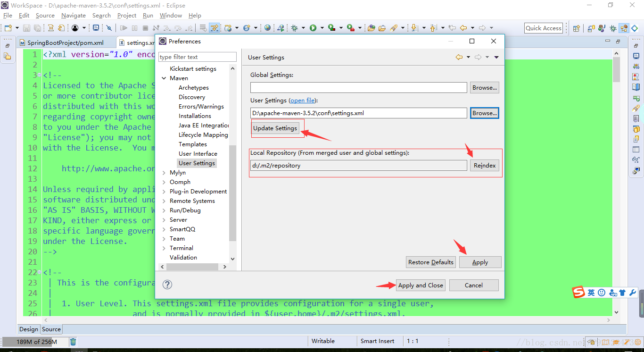Click the Update Settings button
This screenshot has width=644, height=352.
click(275, 128)
